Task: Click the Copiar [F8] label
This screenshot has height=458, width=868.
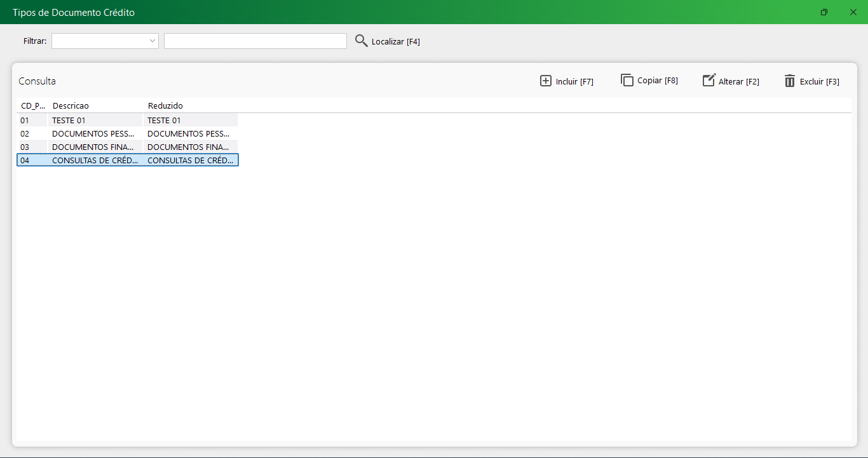Action: (x=658, y=81)
